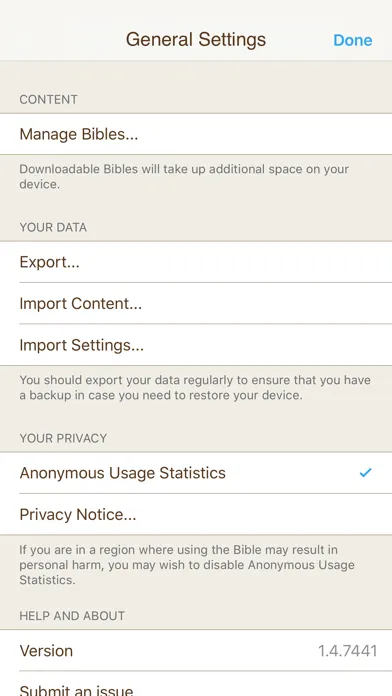Open the Privacy Notice
Image resolution: width=392 pixels, height=696 pixels.
point(196,514)
